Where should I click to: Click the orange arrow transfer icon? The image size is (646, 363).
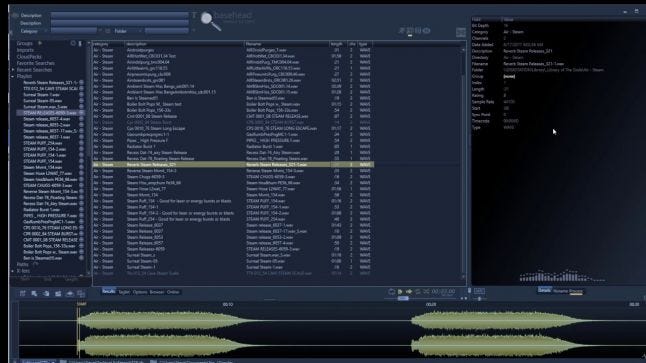409,292
